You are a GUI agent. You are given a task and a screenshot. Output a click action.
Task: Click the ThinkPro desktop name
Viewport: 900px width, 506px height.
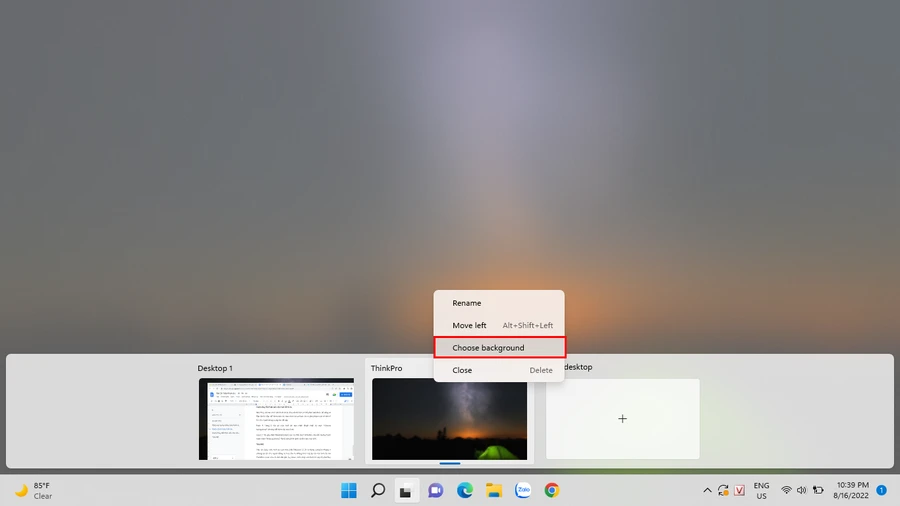point(386,368)
